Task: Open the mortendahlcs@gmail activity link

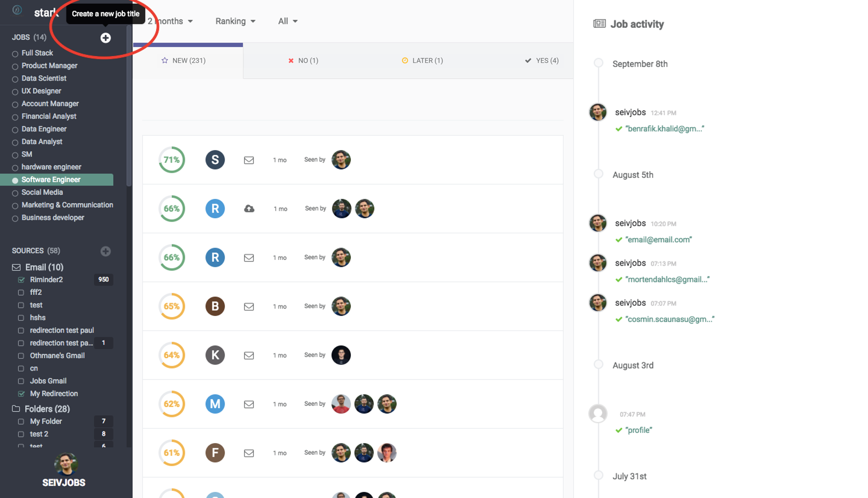Action: (667, 279)
